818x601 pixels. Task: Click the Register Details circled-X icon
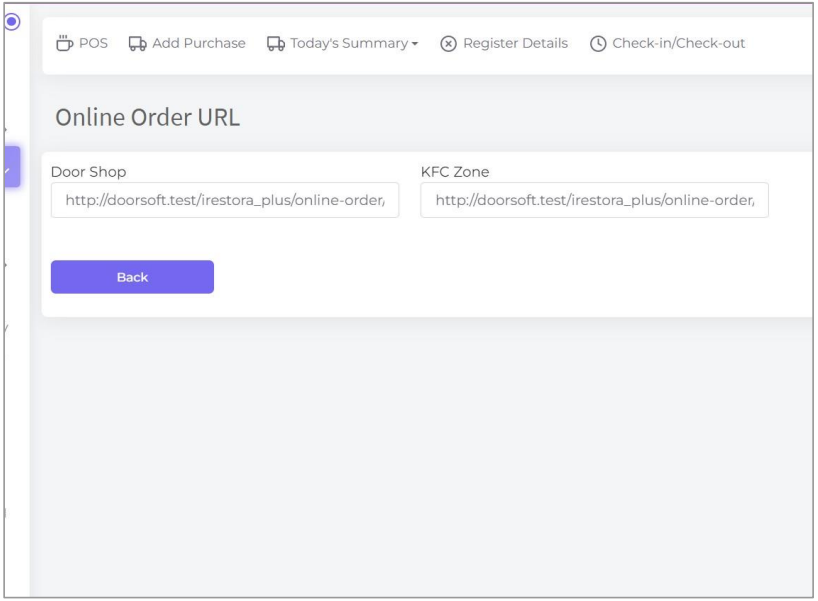pyautogui.click(x=449, y=44)
